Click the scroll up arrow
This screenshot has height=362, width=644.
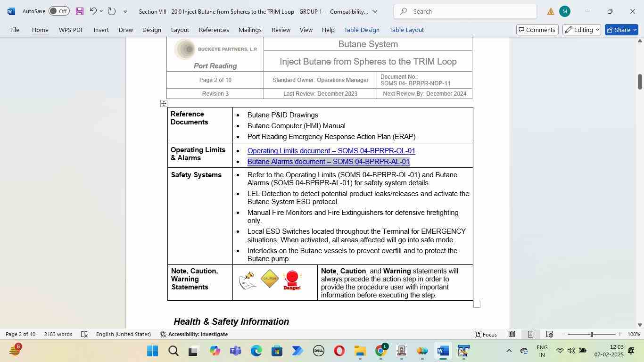coord(640,41)
